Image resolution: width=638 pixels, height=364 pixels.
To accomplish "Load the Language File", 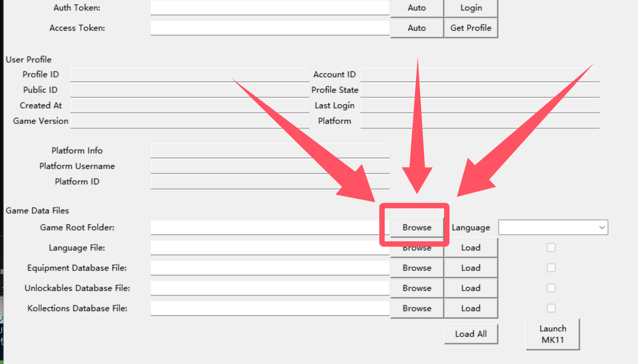I will pyautogui.click(x=471, y=248).
